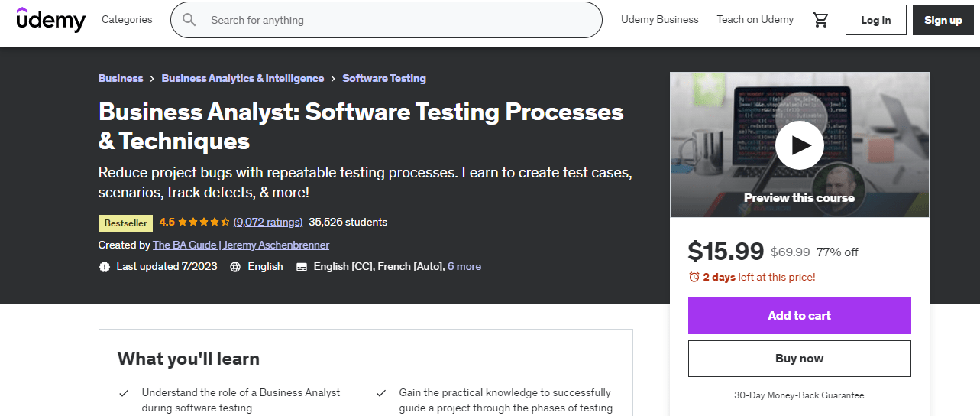Click the '35,526 students' text
Screen dimensions: 980x416
click(348, 223)
